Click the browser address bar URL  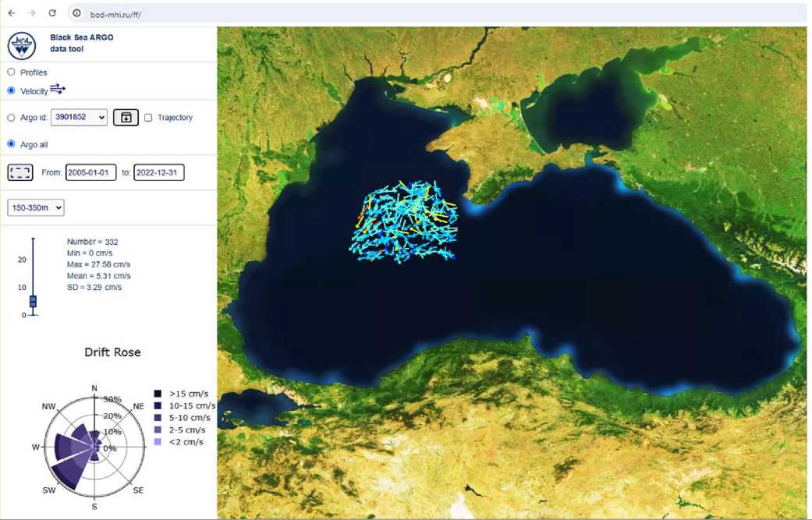click(x=117, y=14)
